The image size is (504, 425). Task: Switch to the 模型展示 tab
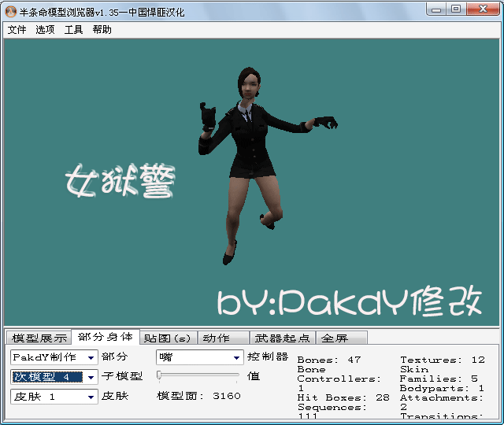39,338
